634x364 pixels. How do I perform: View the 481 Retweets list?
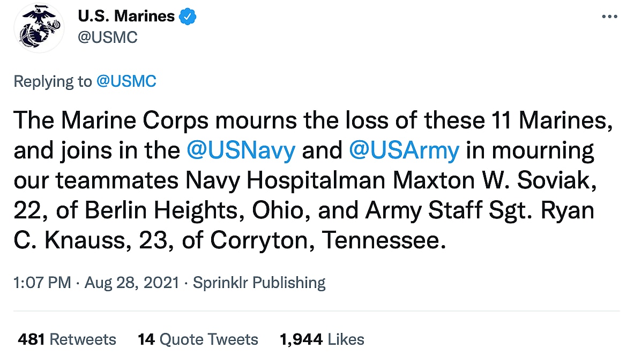click(x=67, y=339)
